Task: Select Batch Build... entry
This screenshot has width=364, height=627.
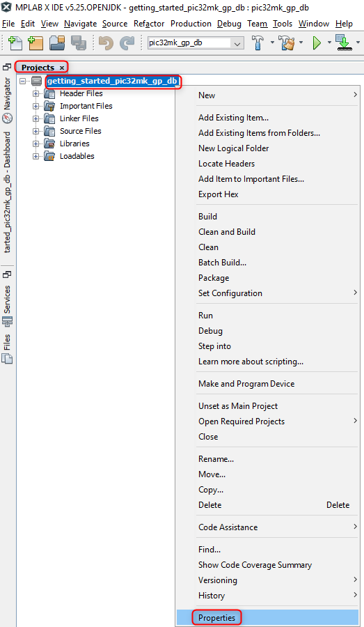Action: 267,263
